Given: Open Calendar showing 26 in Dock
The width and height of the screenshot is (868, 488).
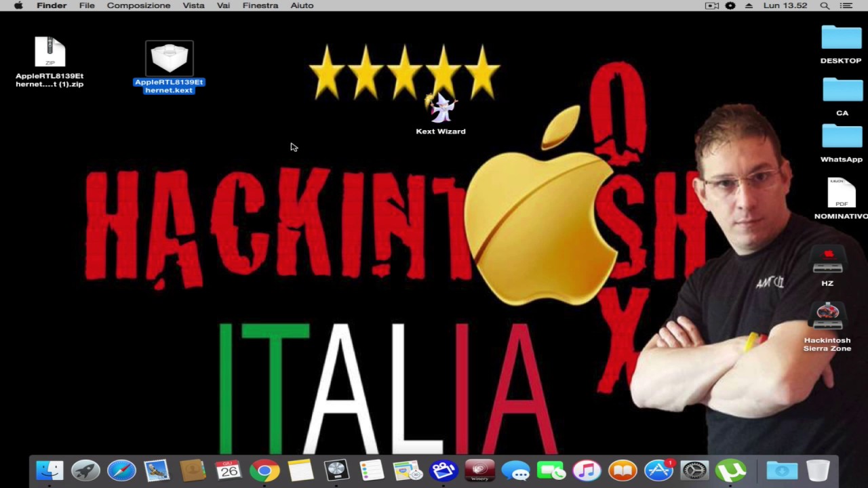Looking at the screenshot, I should [229, 470].
